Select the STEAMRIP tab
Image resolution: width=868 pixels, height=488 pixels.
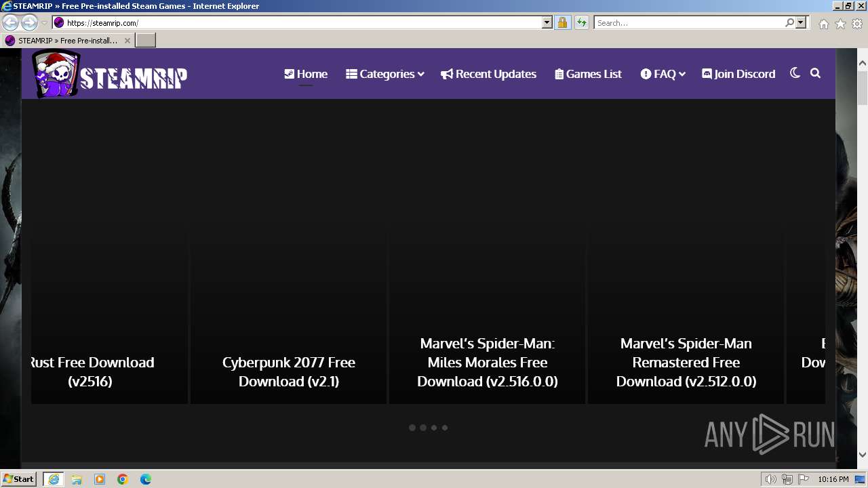pos(66,41)
